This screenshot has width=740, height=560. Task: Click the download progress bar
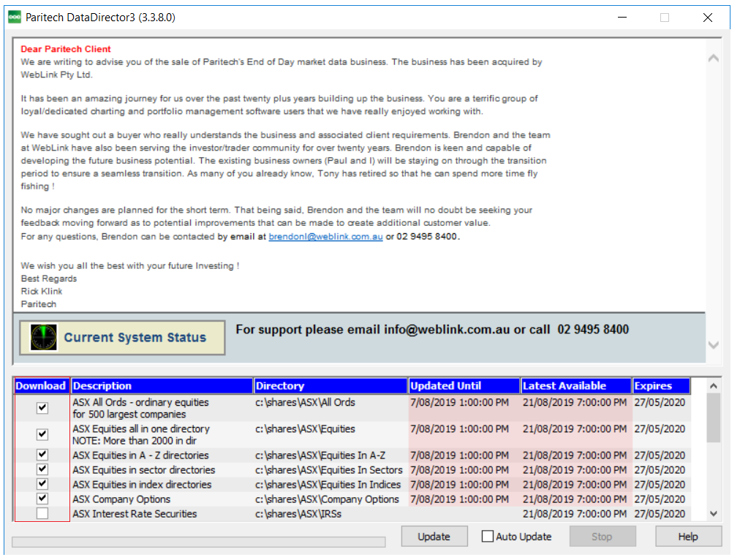(199, 542)
